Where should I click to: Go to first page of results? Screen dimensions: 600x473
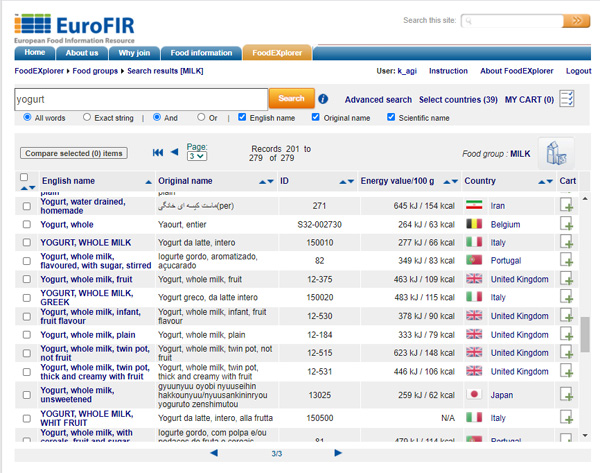[x=158, y=153]
